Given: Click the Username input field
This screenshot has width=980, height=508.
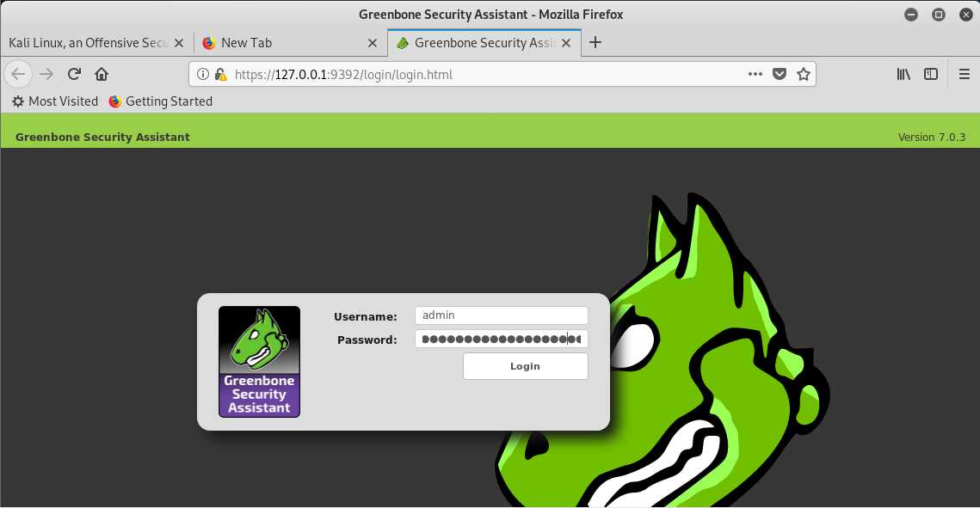Looking at the screenshot, I should [x=502, y=315].
